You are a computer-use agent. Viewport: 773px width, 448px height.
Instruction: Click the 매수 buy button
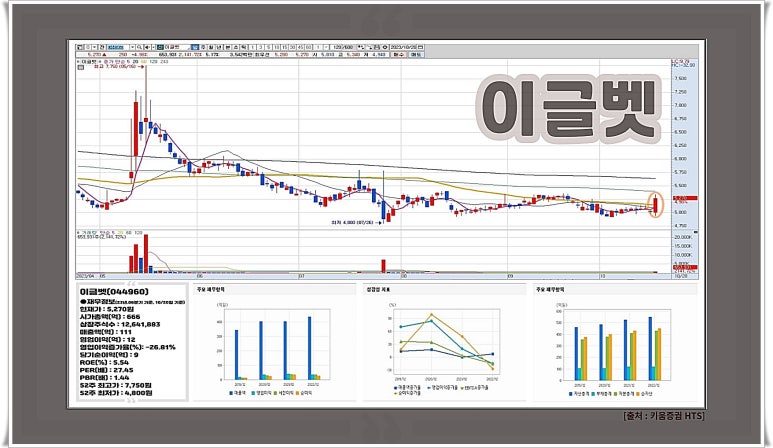coord(399,54)
